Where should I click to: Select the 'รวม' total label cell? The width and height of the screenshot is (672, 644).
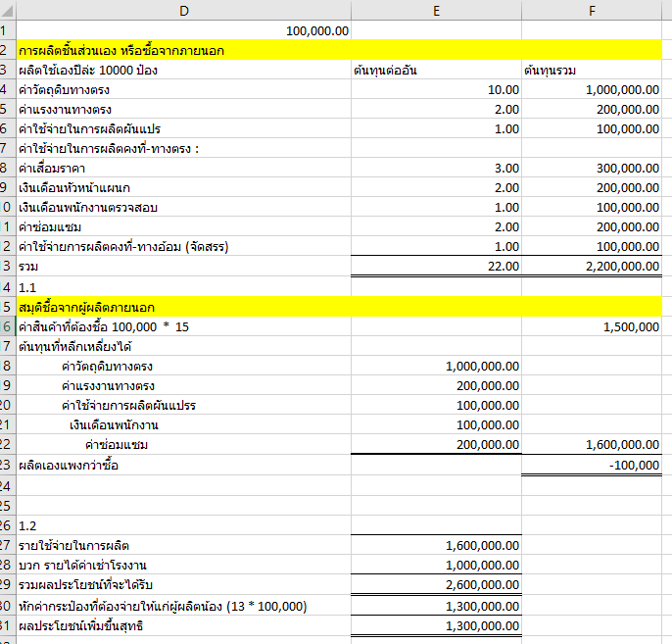coord(183,267)
